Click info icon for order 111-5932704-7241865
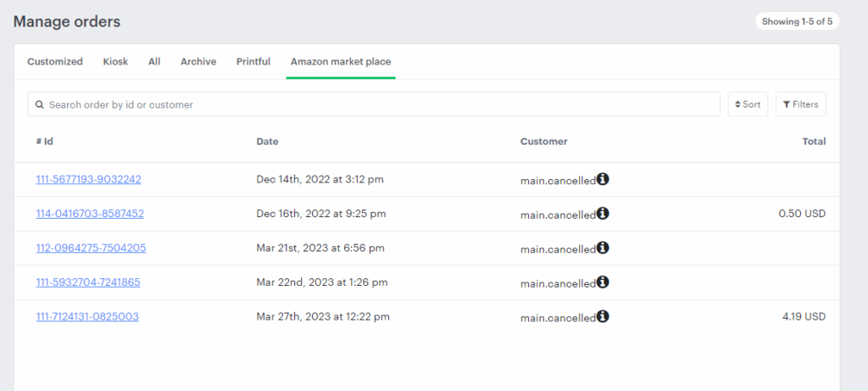This screenshot has width=868, height=391. point(603,282)
